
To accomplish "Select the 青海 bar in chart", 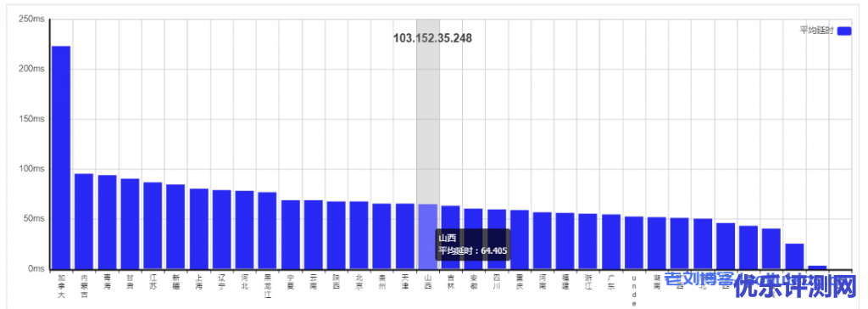I will click(x=107, y=222).
